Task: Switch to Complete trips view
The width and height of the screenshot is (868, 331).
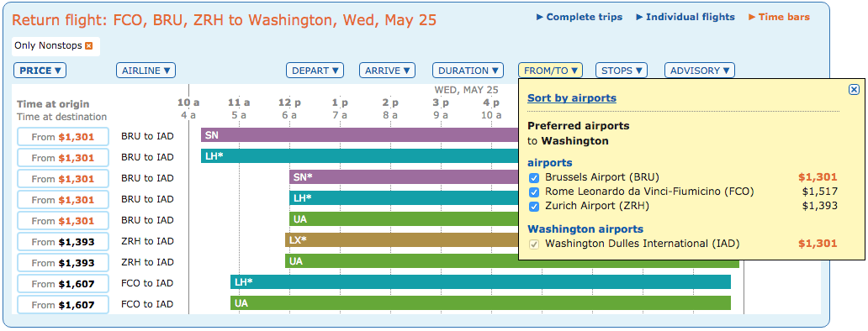Action: (x=579, y=17)
